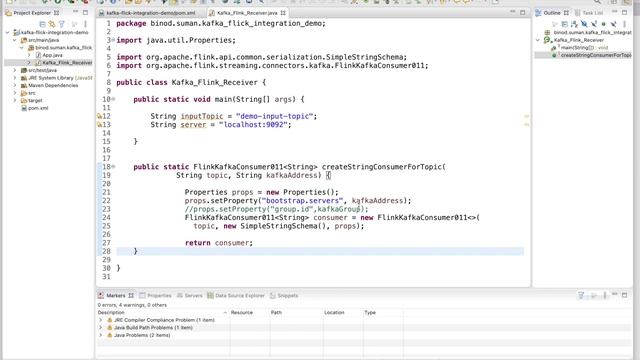
Task: Click overview ruler warning for line 13
Action: tap(527, 124)
